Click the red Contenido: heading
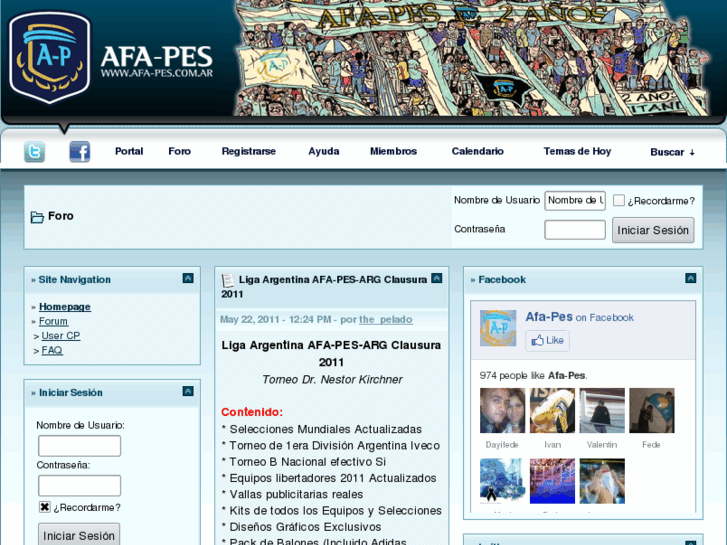The image size is (727, 545). (x=252, y=412)
